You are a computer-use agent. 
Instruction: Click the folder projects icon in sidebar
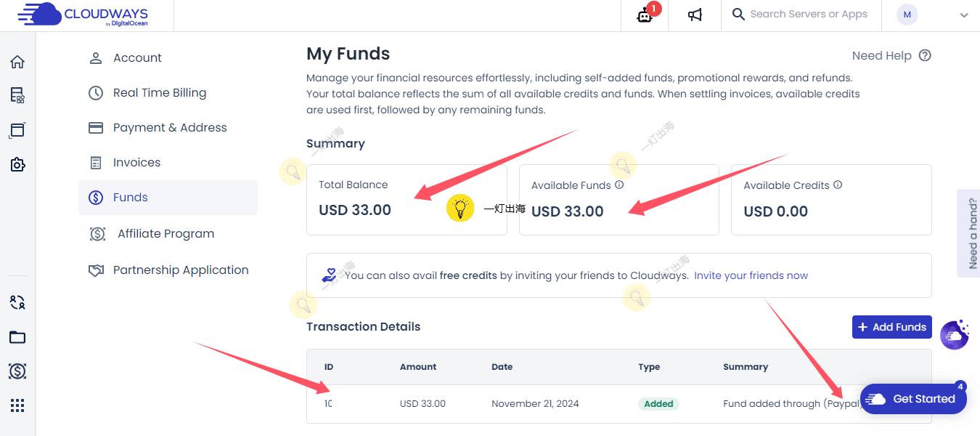point(17,337)
